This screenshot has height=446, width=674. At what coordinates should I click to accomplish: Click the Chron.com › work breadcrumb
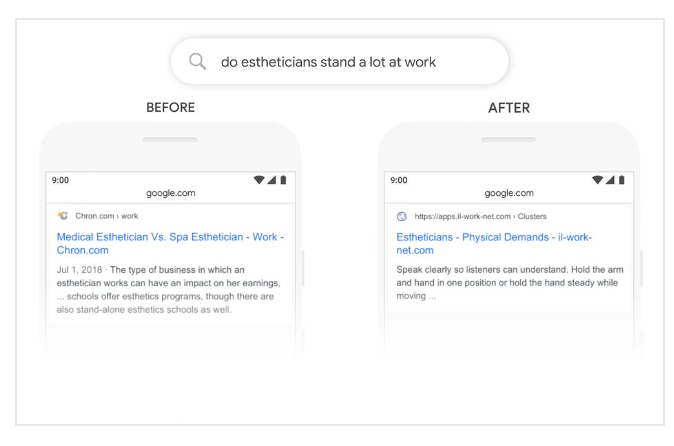[x=107, y=216]
